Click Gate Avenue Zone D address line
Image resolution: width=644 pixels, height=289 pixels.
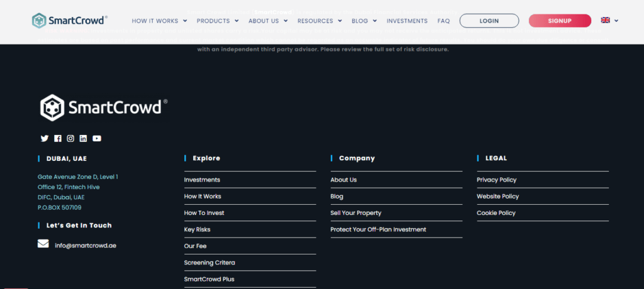point(77,177)
